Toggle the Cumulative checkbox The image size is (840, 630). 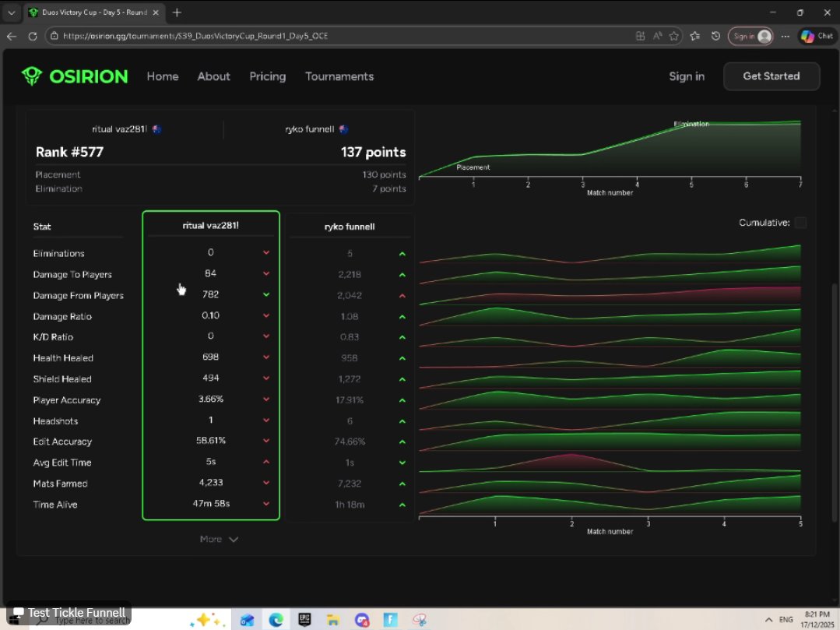[x=801, y=223]
